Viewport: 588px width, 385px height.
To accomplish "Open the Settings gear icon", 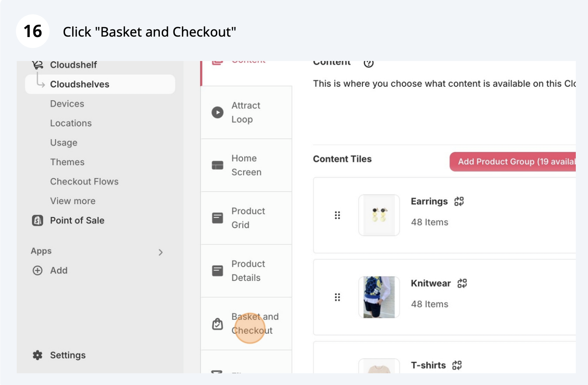I will [x=37, y=355].
